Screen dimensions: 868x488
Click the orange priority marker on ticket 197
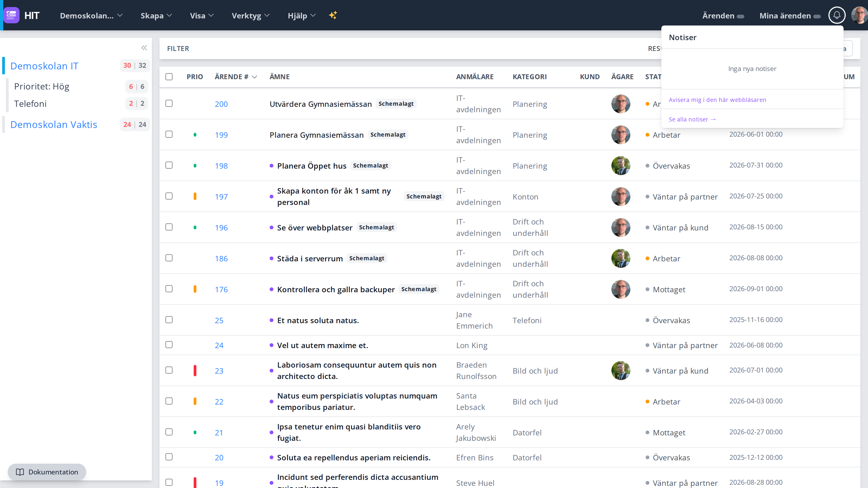point(195,196)
